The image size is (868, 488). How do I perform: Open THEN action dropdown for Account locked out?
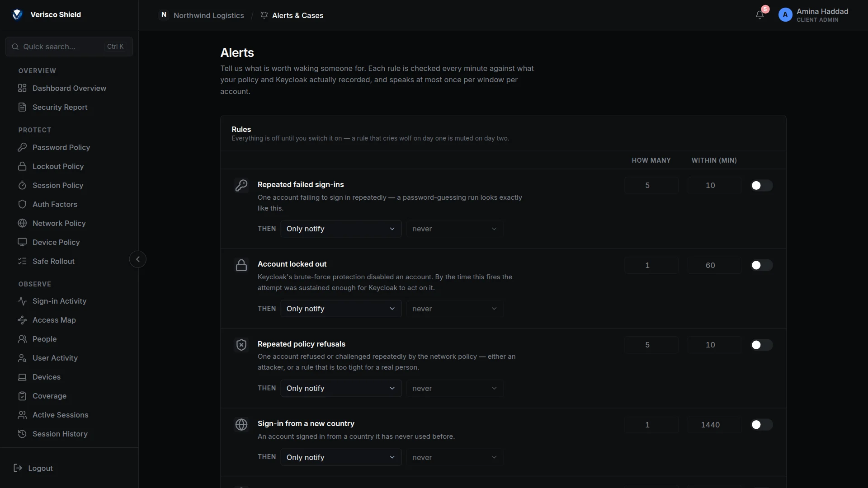click(x=341, y=309)
